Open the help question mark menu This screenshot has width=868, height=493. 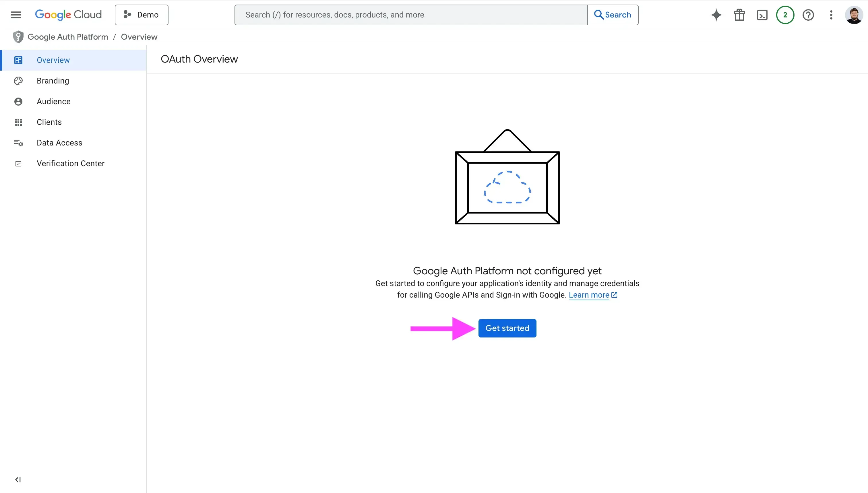pos(808,15)
